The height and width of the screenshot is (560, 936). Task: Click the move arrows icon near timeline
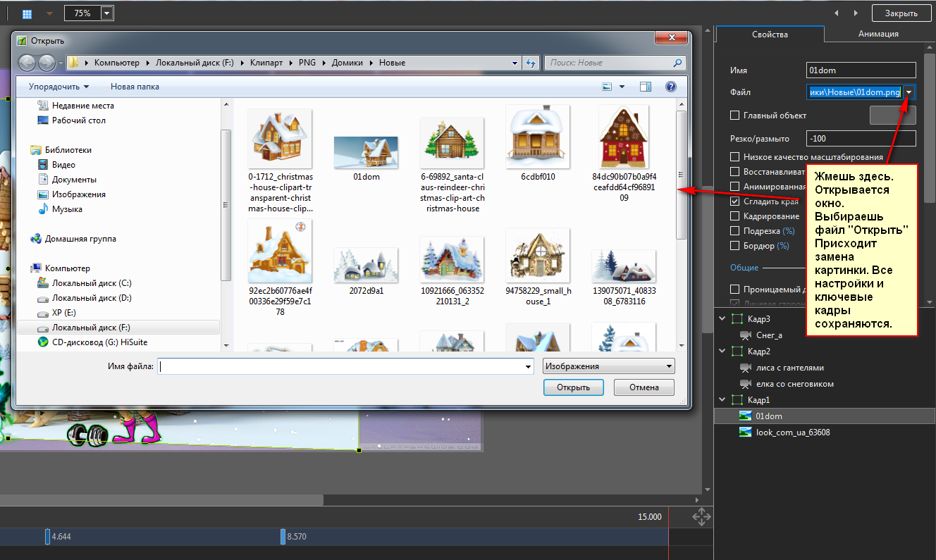coord(701,518)
